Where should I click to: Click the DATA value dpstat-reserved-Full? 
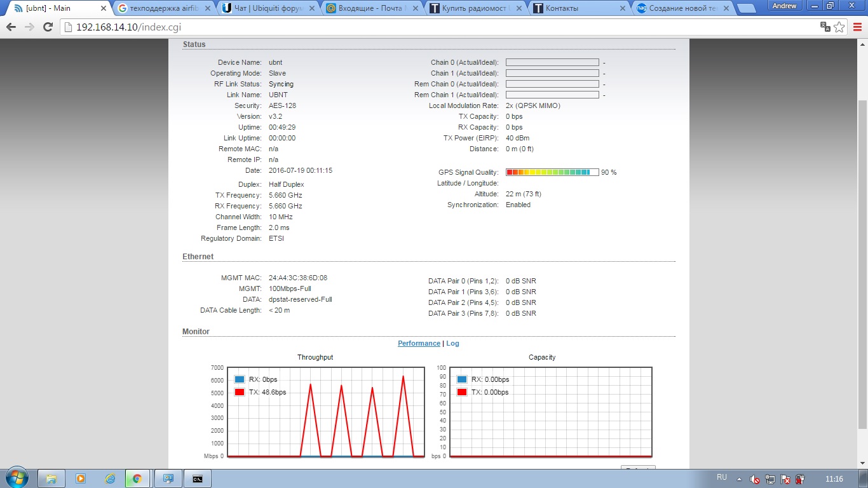click(x=301, y=299)
